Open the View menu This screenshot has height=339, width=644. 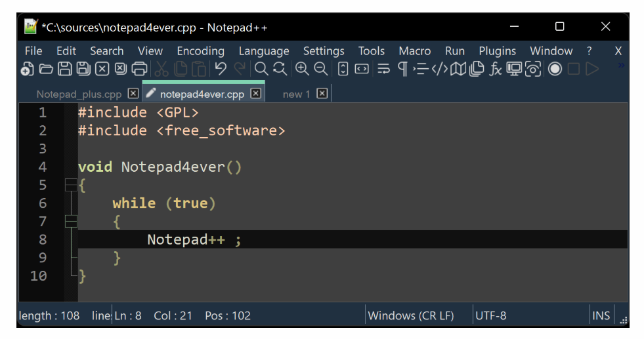point(150,51)
